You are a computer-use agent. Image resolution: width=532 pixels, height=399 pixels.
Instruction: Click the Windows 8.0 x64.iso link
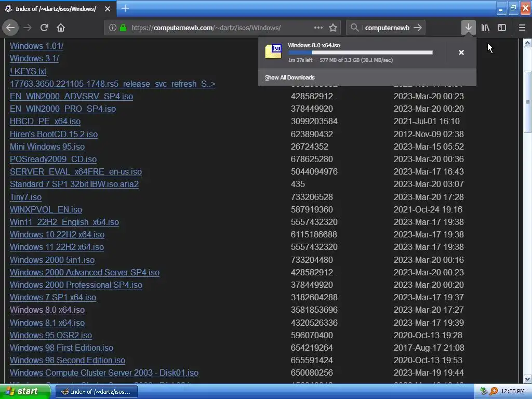47,310
